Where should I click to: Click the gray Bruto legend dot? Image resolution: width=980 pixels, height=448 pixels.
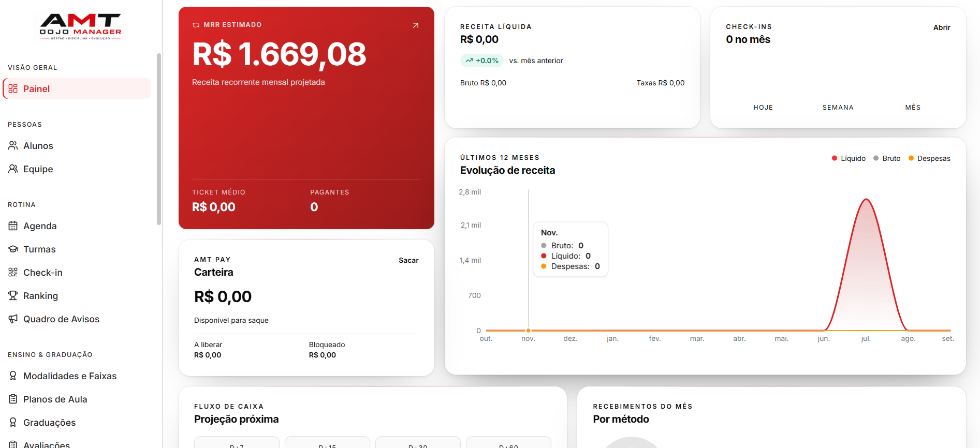click(x=876, y=158)
